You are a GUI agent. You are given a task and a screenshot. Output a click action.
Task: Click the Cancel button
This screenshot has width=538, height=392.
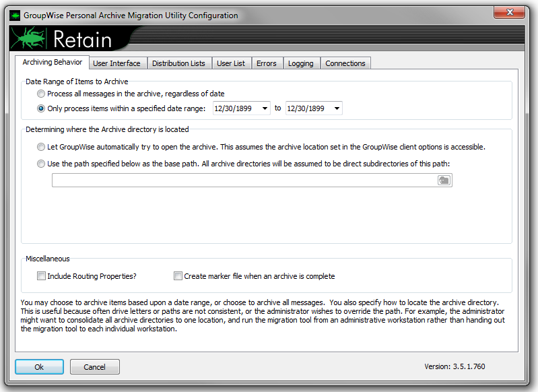95,367
